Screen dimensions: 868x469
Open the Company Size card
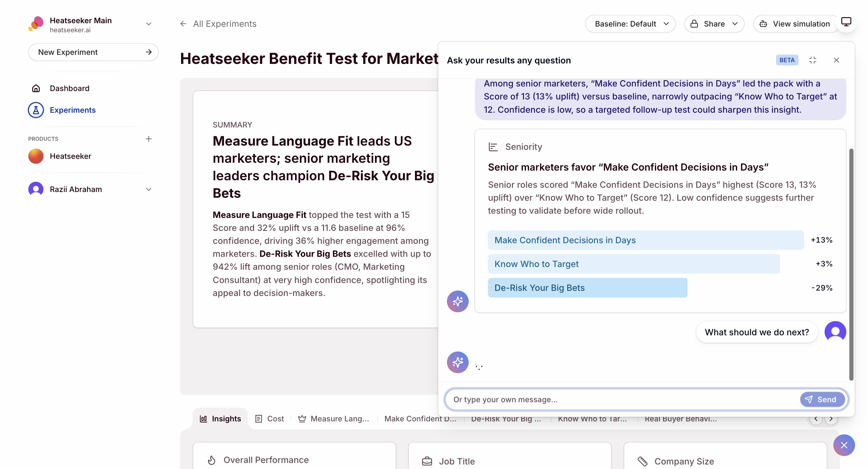tap(725, 456)
